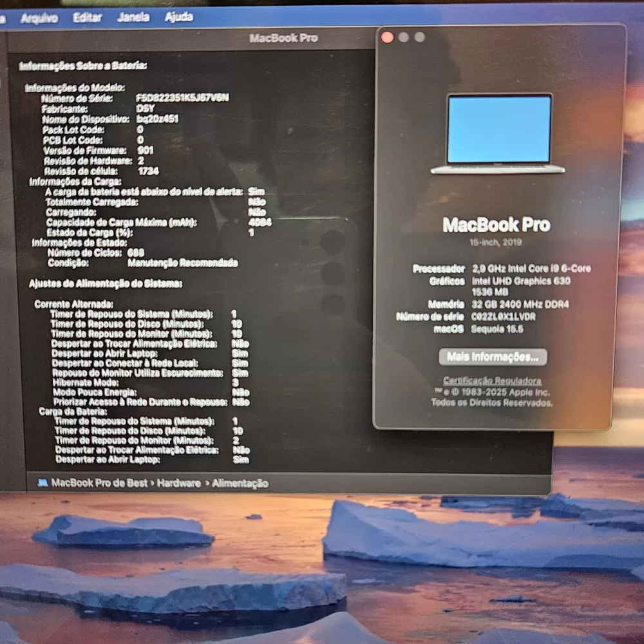Click the Mais Informações... button

coord(493,357)
